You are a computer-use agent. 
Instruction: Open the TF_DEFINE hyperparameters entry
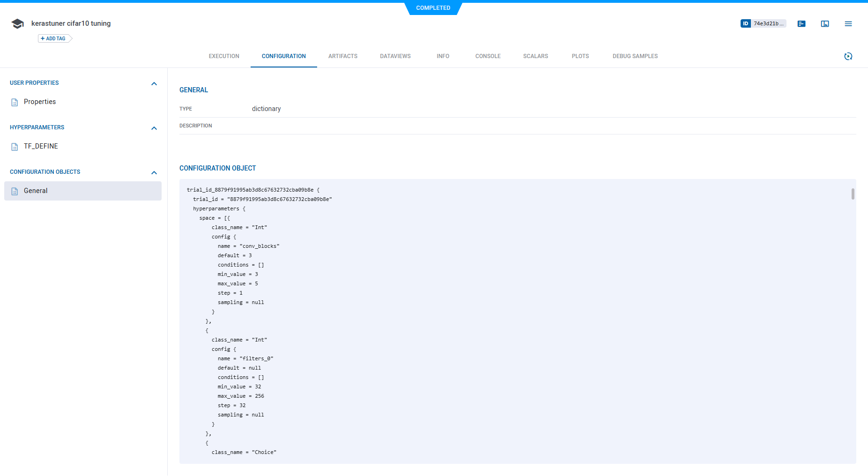click(x=41, y=146)
